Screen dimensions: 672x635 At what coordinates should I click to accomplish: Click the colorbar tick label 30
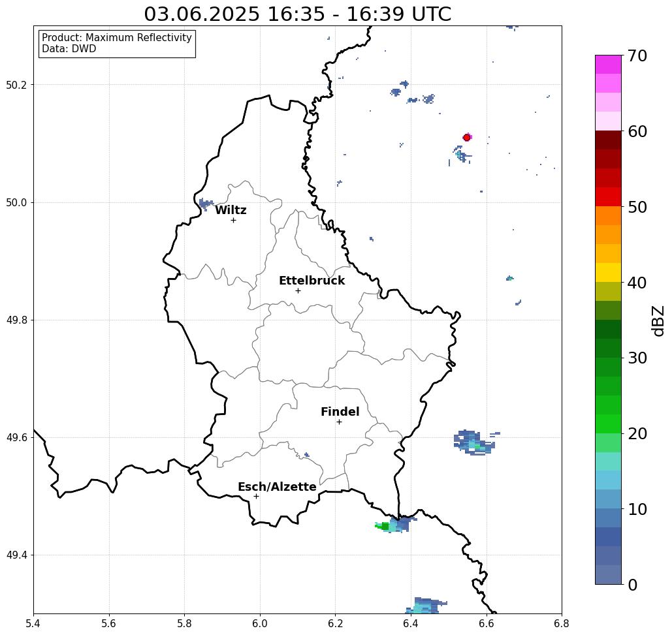pos(637,358)
